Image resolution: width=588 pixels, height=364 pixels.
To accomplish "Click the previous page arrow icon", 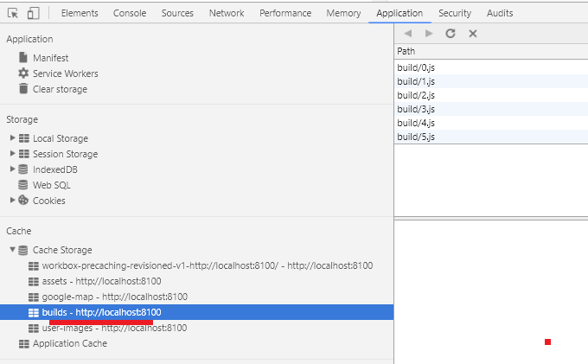I will tap(408, 34).
